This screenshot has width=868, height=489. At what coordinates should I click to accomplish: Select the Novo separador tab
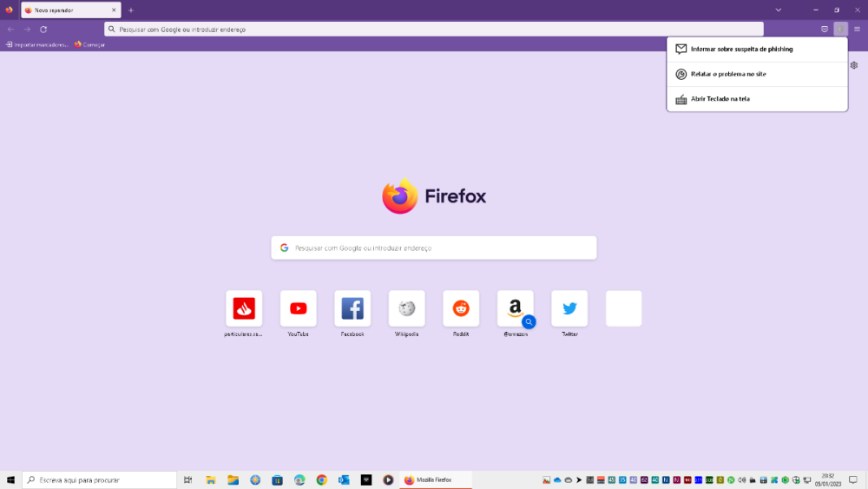[x=71, y=10]
